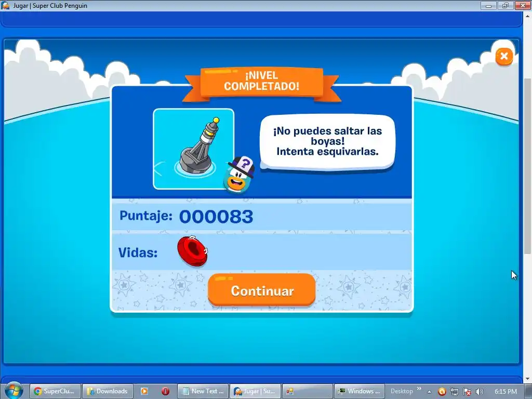
Task: Click the buoy hint picture
Action: pyautogui.click(x=193, y=149)
